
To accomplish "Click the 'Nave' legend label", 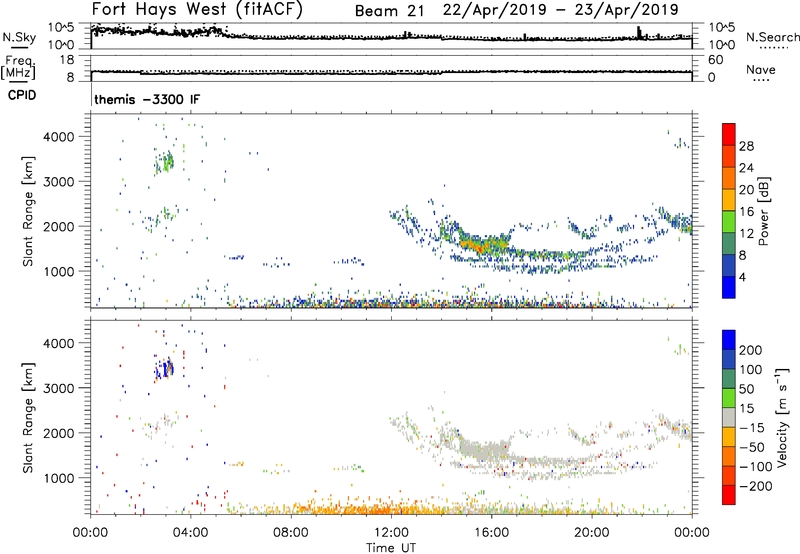I will coord(760,70).
